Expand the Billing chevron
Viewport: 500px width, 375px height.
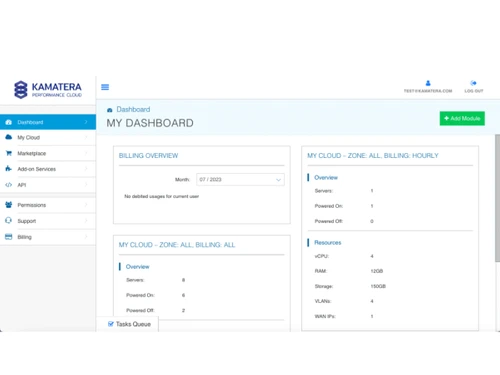click(86, 237)
